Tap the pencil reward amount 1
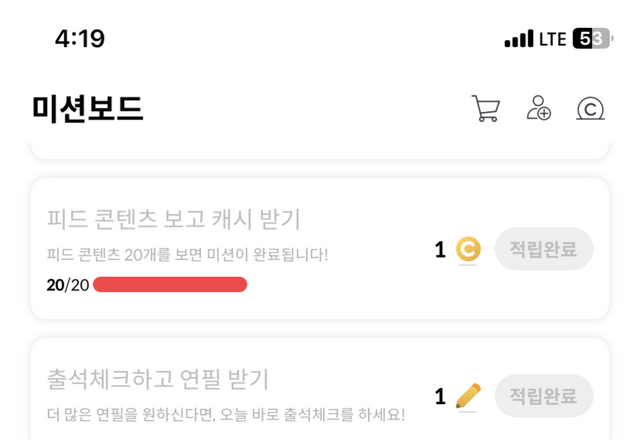This screenshot has height=440, width=640. coord(440,397)
